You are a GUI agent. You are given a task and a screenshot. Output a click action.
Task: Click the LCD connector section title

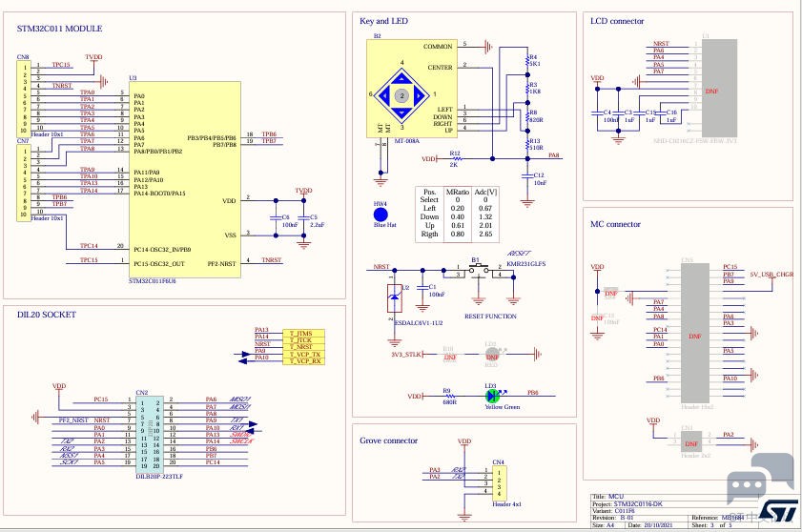617,21
